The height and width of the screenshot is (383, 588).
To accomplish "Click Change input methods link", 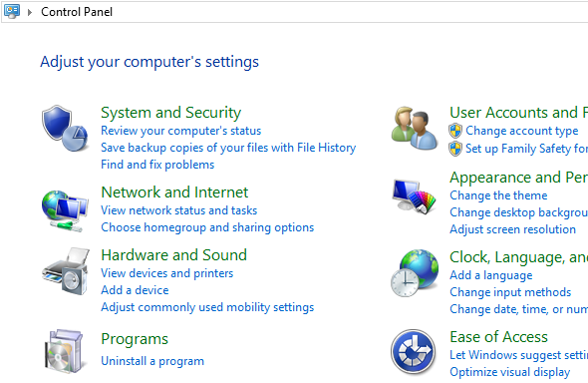I will tap(510, 292).
